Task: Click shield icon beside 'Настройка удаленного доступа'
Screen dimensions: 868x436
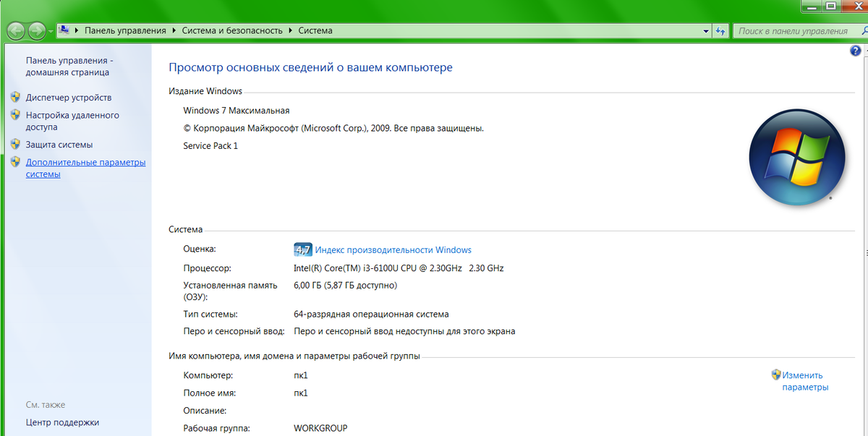Action: coord(15,115)
